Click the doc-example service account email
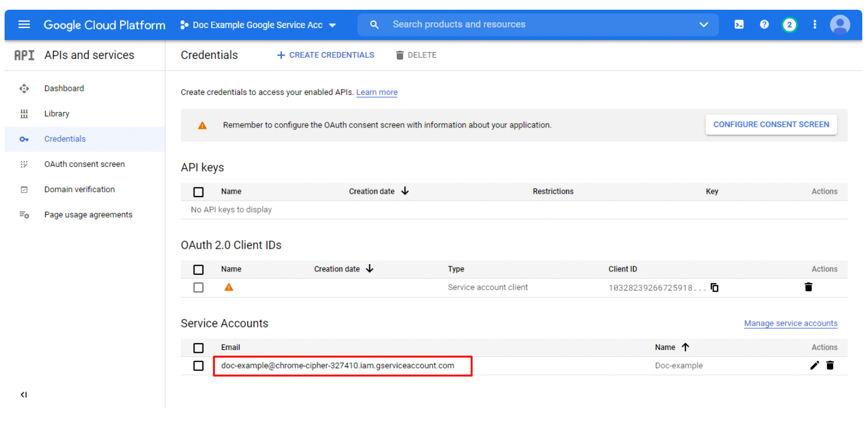Viewport: 868px width, 439px height. [x=338, y=365]
